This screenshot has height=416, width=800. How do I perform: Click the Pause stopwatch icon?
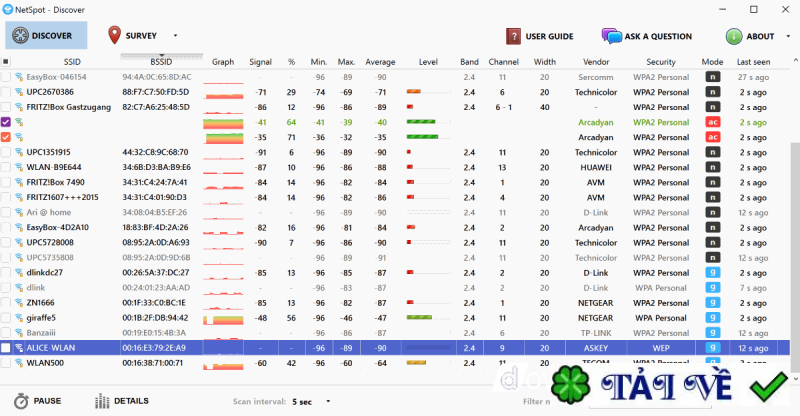tap(21, 401)
